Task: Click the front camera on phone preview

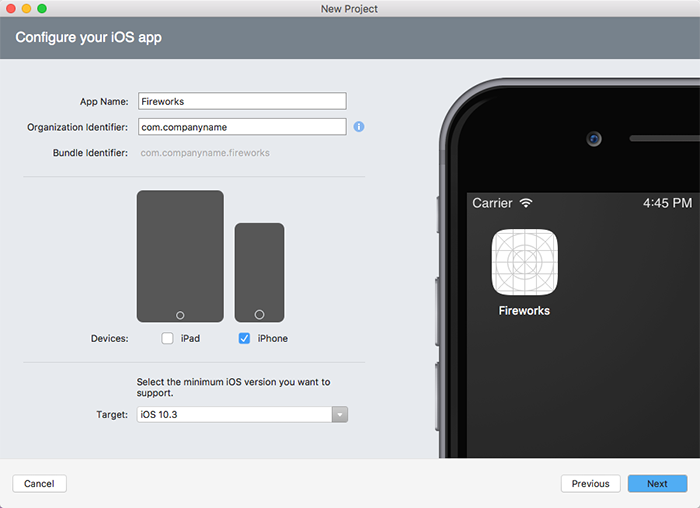Action: coord(593,139)
